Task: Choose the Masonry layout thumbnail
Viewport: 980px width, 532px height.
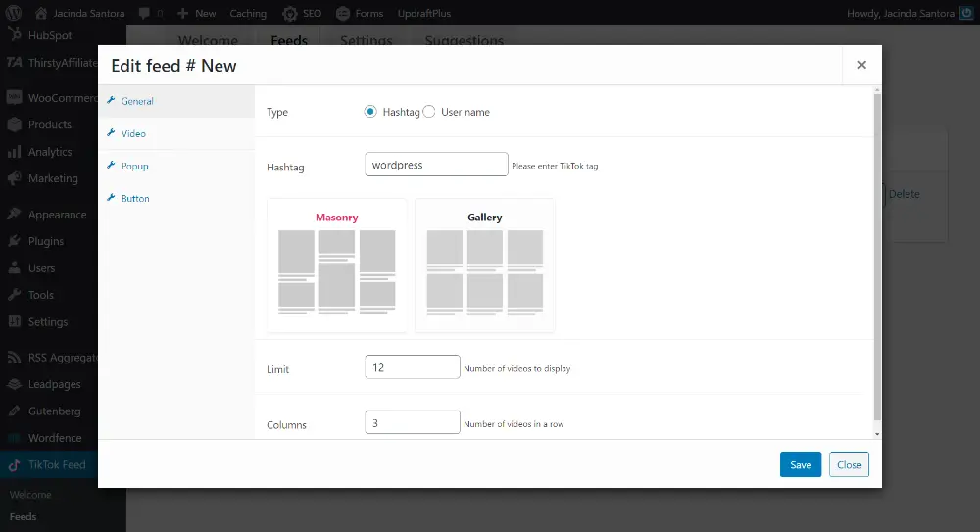Action: point(336,266)
